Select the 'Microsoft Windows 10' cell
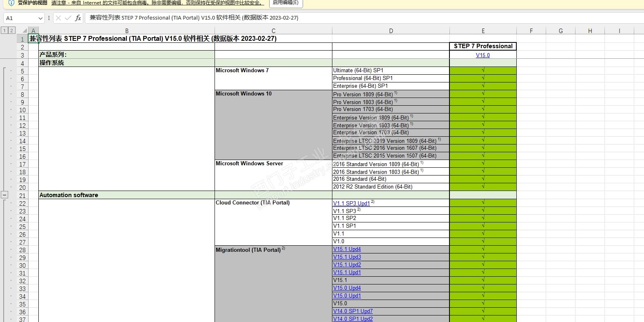This screenshot has width=644, height=322. point(273,125)
